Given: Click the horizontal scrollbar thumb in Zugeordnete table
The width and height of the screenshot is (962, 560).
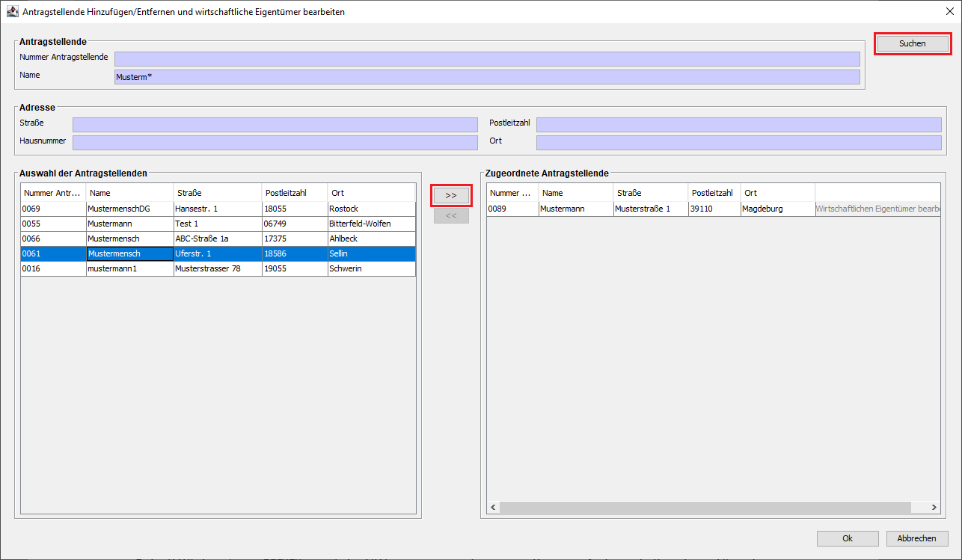Looking at the screenshot, I should 705,507.
